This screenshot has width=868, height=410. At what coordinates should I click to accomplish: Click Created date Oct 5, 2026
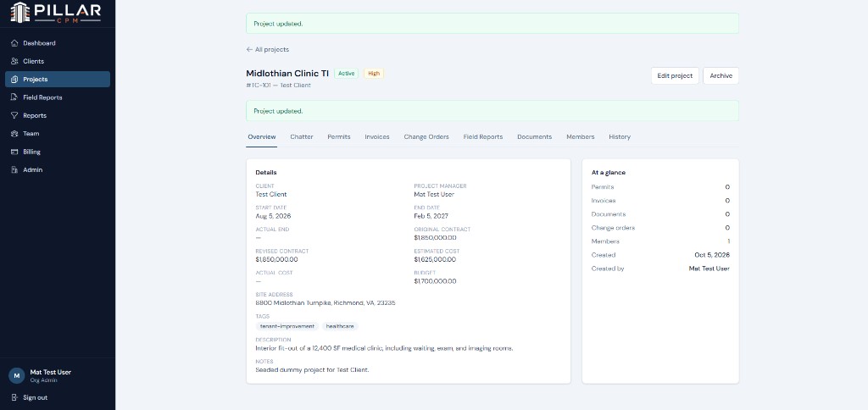coord(712,255)
